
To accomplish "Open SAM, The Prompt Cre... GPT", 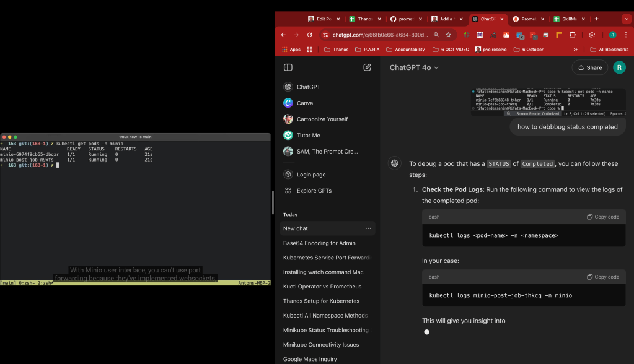I will [x=327, y=152].
